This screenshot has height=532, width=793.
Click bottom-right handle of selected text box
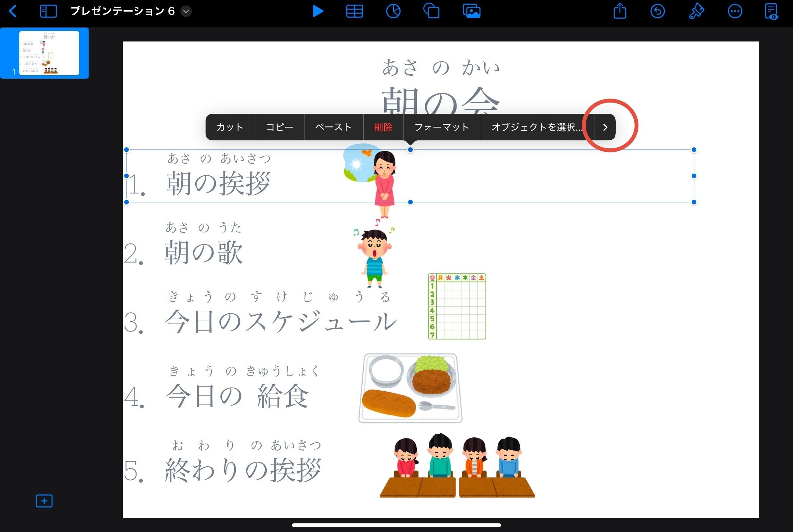click(694, 202)
